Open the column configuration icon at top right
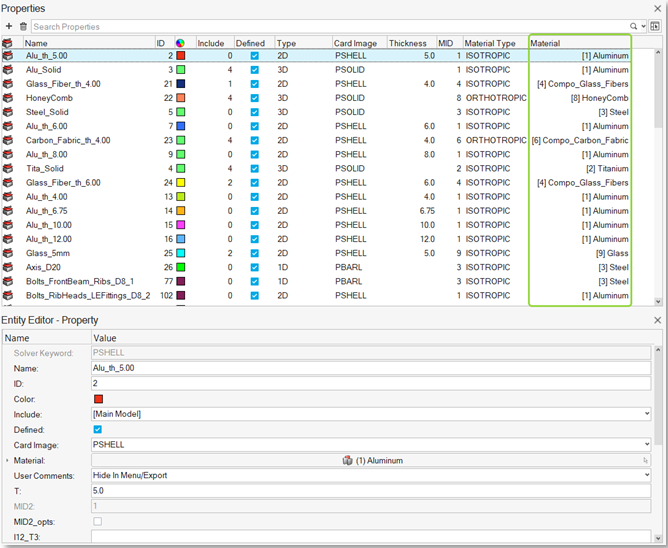 pyautogui.click(x=656, y=26)
